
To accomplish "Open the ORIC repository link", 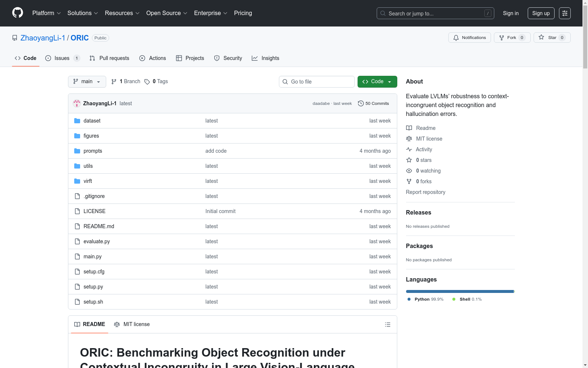I will 79,38.
